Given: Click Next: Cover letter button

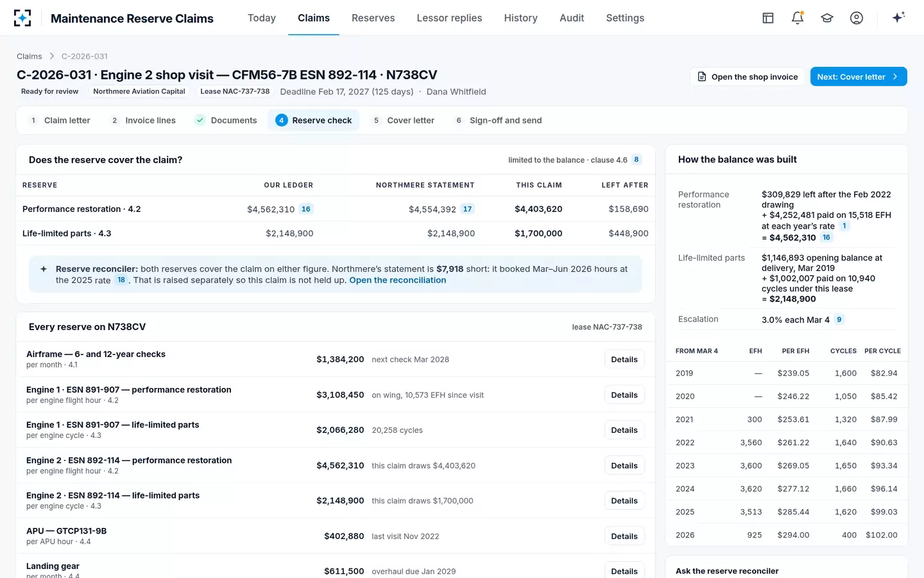Looking at the screenshot, I should pos(859,76).
